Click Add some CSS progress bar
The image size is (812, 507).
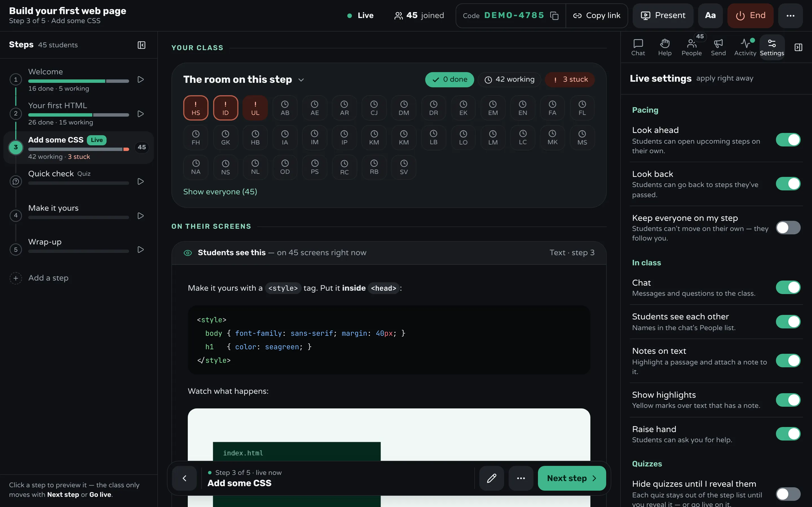tap(78, 149)
